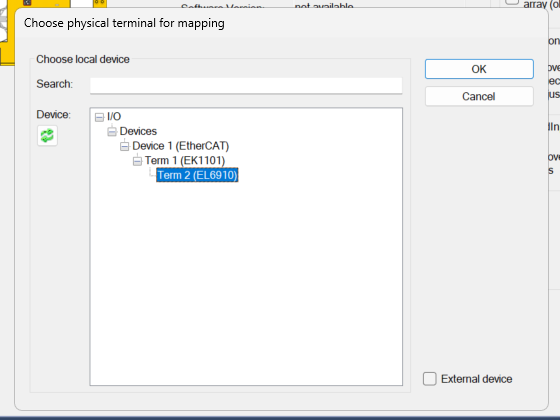Viewport: 560px width, 420px height.
Task: Click the yellow terminal image behind the dialog
Action: pos(7,32)
